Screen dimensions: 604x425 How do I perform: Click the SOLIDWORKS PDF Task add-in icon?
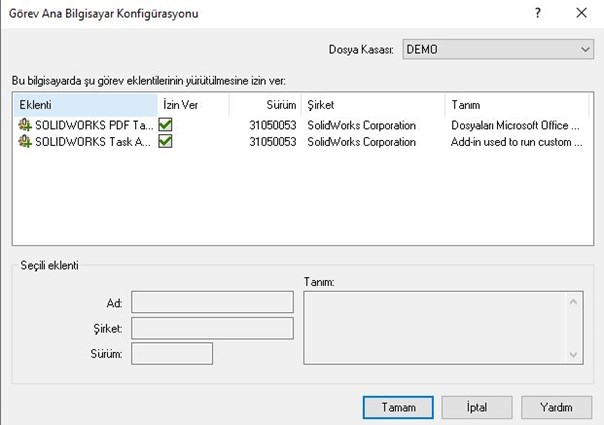25,126
